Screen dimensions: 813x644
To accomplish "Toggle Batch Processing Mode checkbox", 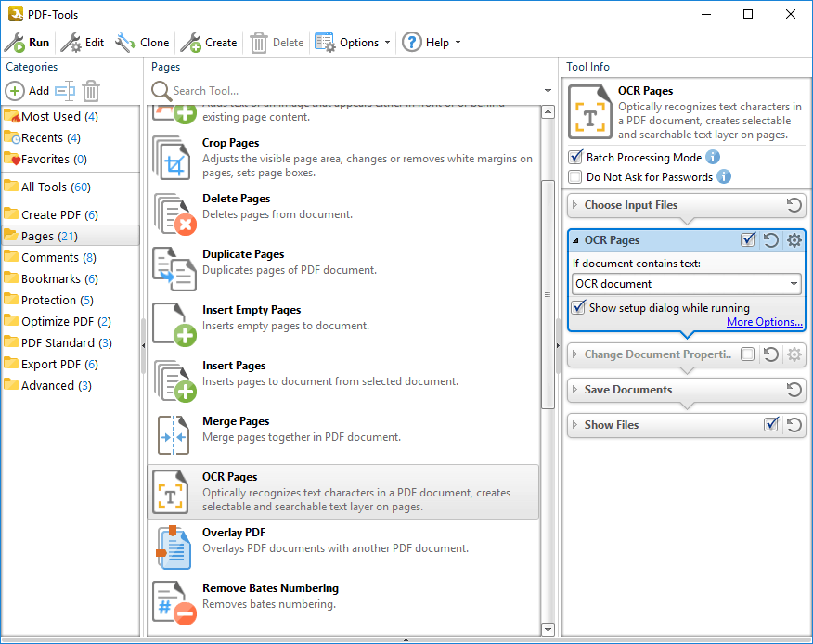I will point(575,157).
